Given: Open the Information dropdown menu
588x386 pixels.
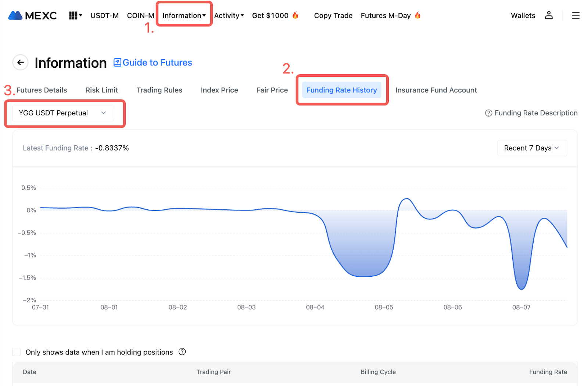Looking at the screenshot, I should coord(184,15).
